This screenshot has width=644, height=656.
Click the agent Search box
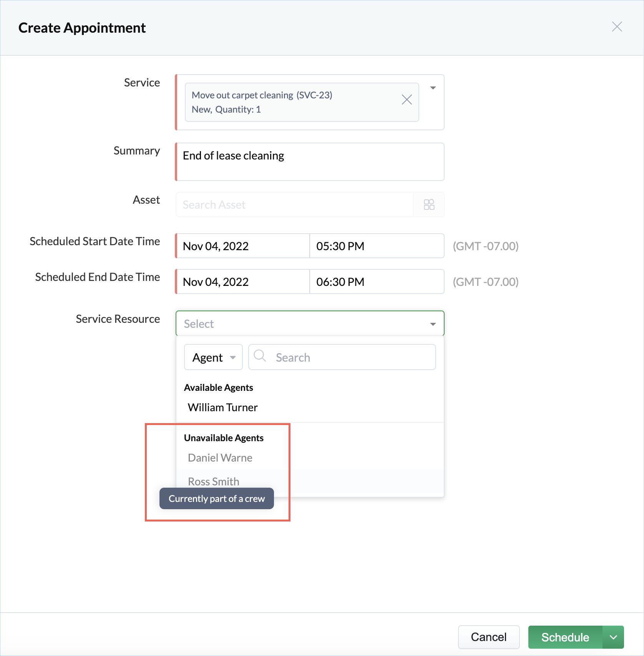pos(342,357)
